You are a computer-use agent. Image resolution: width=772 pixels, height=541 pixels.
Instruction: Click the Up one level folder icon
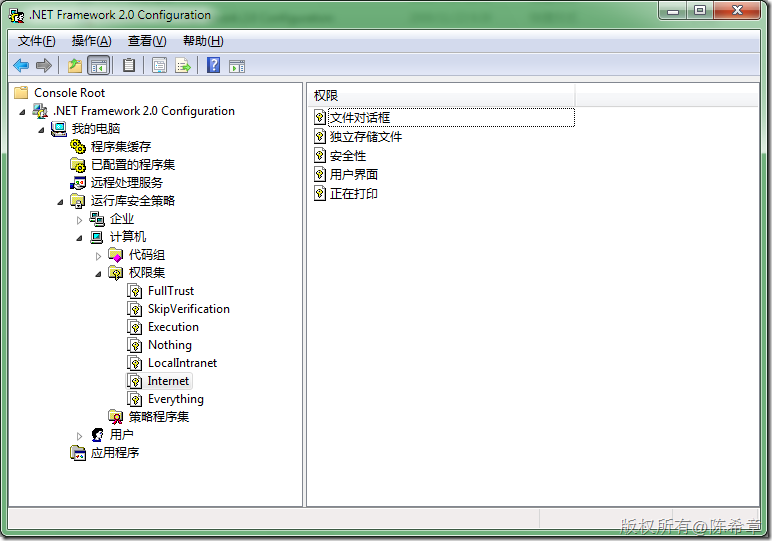pyautogui.click(x=75, y=65)
